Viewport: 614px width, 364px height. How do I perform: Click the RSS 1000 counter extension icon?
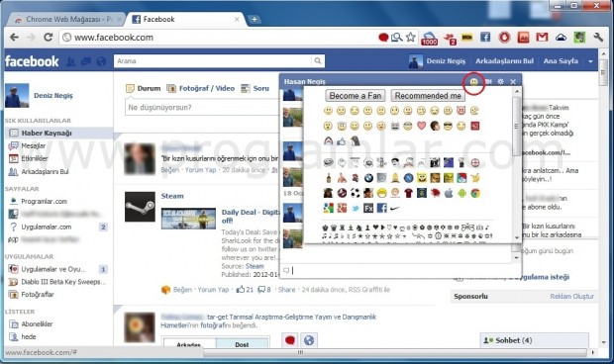(429, 38)
